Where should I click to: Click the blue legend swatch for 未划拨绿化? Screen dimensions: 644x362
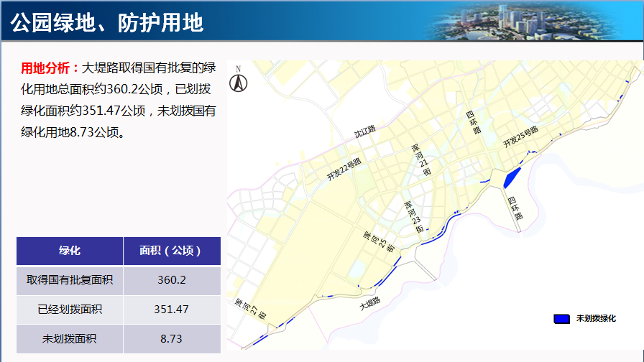coord(561,318)
